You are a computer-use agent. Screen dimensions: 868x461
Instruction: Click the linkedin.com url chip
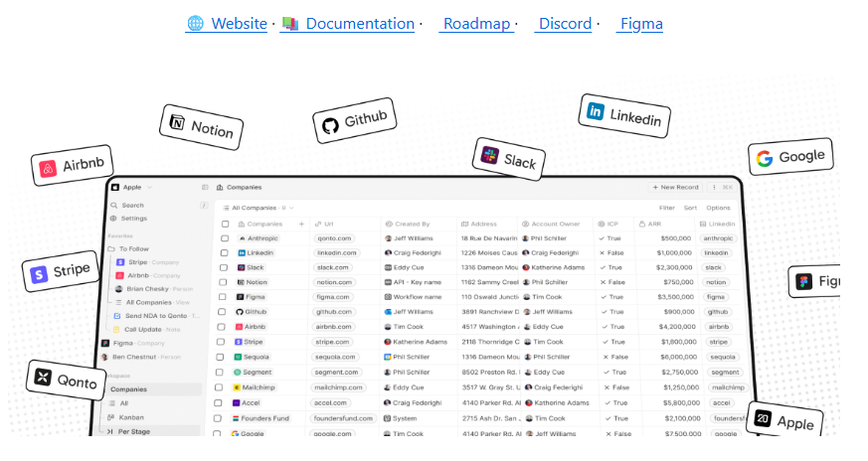337,253
